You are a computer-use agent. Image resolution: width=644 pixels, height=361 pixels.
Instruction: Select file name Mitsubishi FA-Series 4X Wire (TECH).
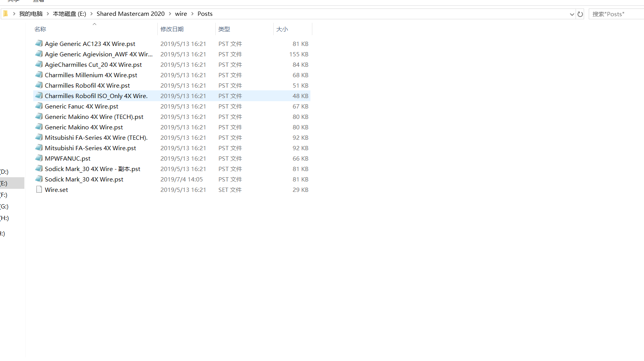click(96, 138)
